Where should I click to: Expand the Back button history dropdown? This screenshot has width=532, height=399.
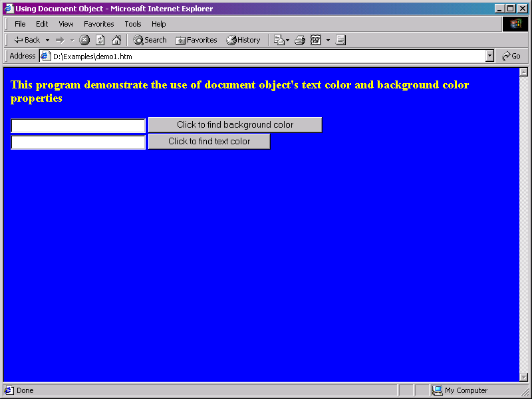coord(47,40)
